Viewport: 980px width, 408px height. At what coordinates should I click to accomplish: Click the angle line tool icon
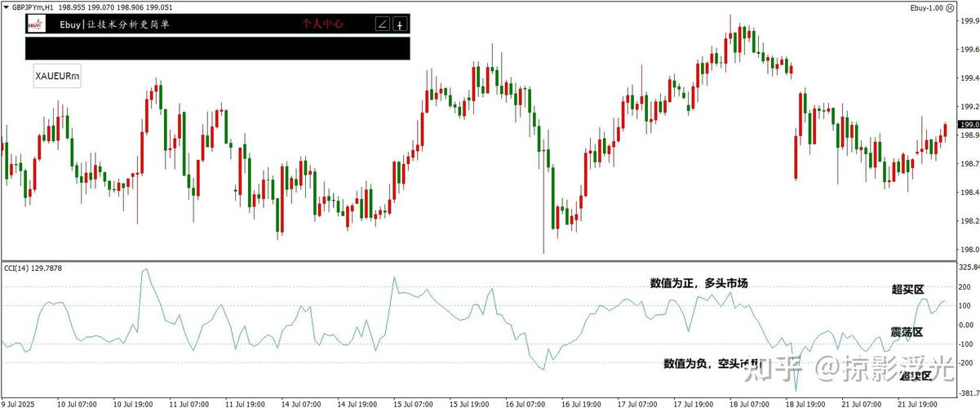(382, 24)
